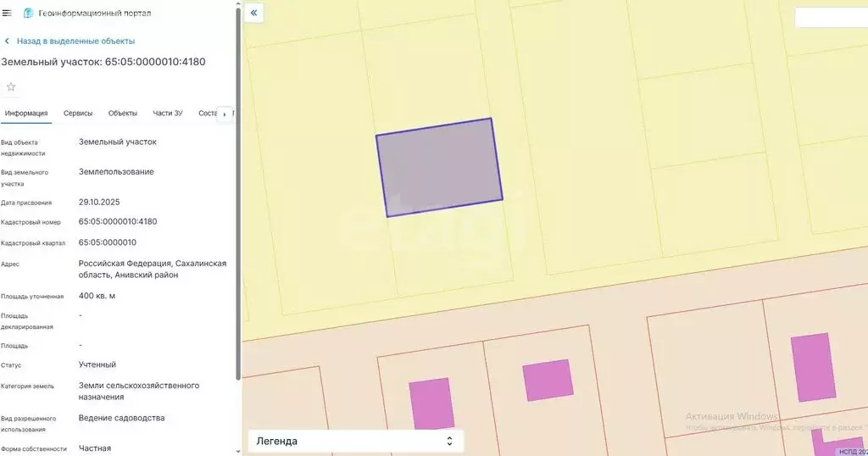Open the partially hidden Состав tab

click(208, 113)
